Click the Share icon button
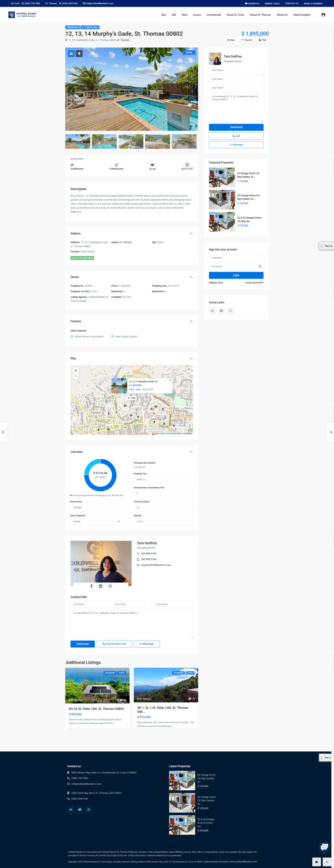 (231, 40)
